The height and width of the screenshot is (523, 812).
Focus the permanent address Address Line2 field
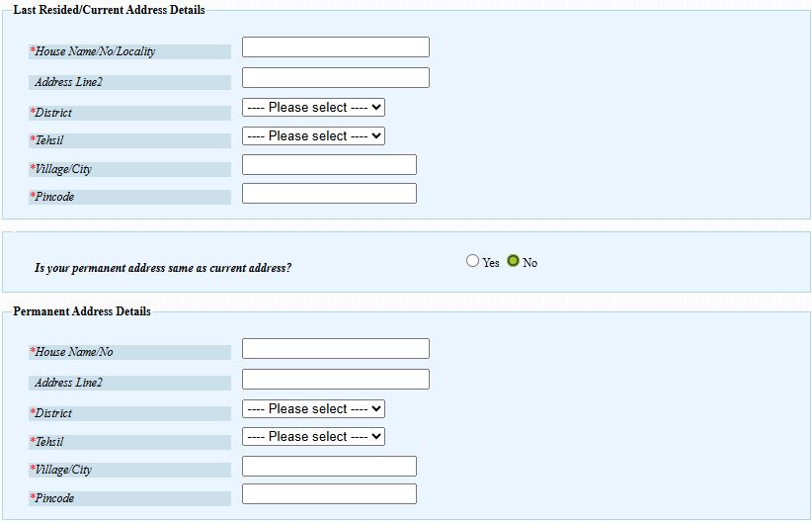tap(335, 379)
